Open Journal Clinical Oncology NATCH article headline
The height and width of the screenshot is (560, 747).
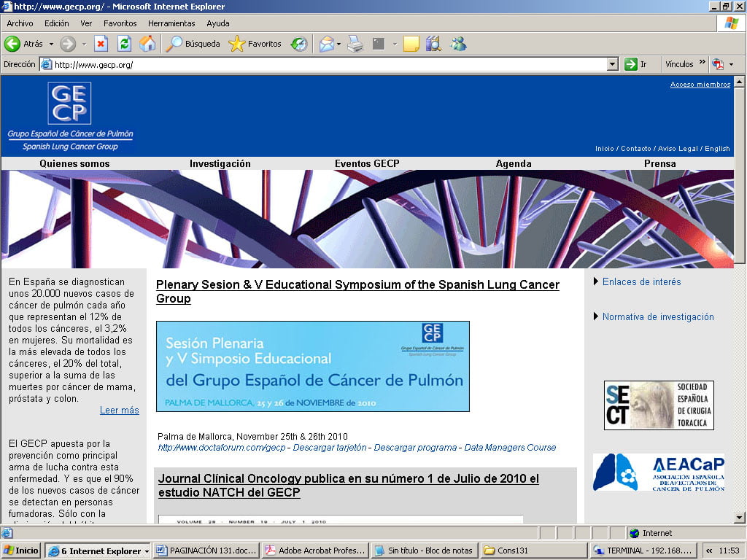point(348,485)
